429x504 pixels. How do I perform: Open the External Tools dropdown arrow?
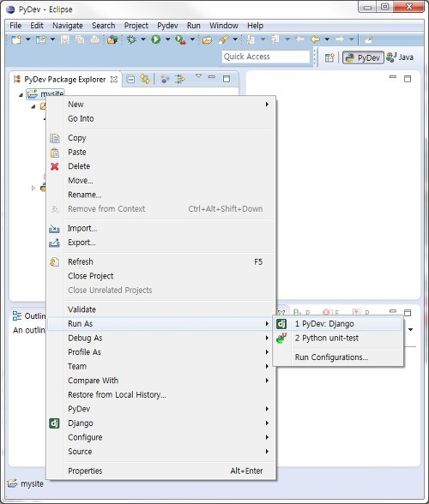[x=192, y=39]
